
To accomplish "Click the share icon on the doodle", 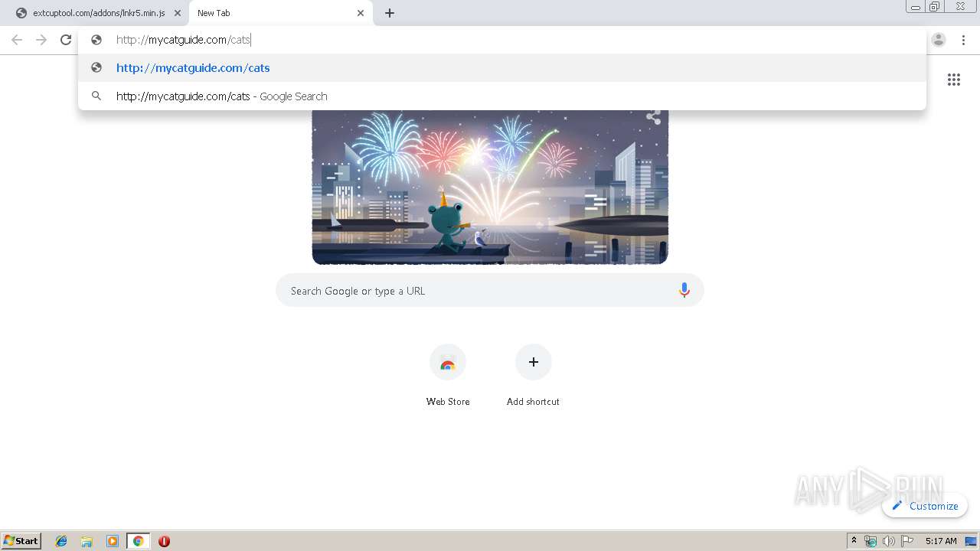I will coord(653,117).
